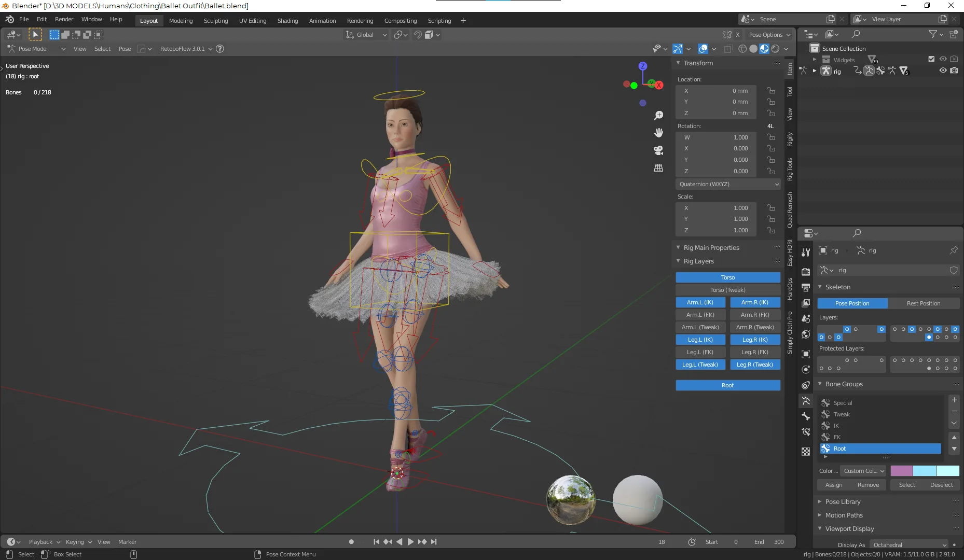
Task: Open the World properties tab icon
Action: [806, 334]
